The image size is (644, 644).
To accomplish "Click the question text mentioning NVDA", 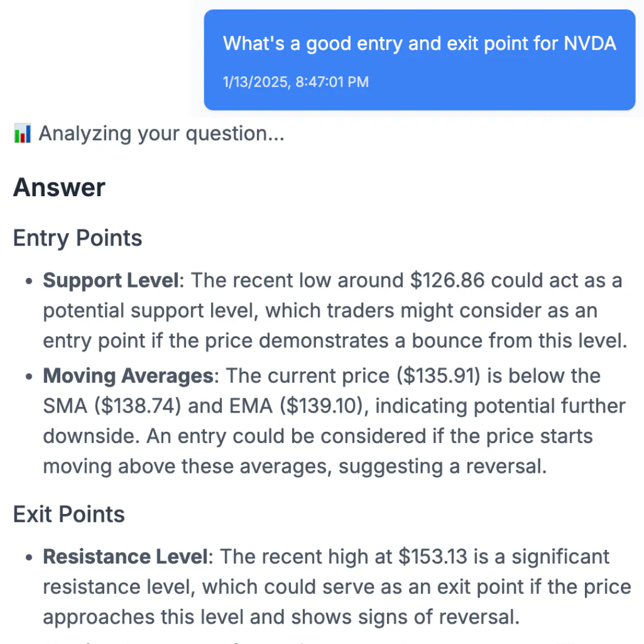I will click(419, 44).
